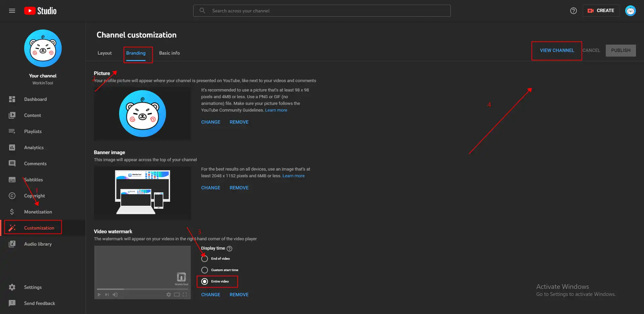Select the Custom start time radio option
This screenshot has width=644, height=314.
click(x=205, y=270)
